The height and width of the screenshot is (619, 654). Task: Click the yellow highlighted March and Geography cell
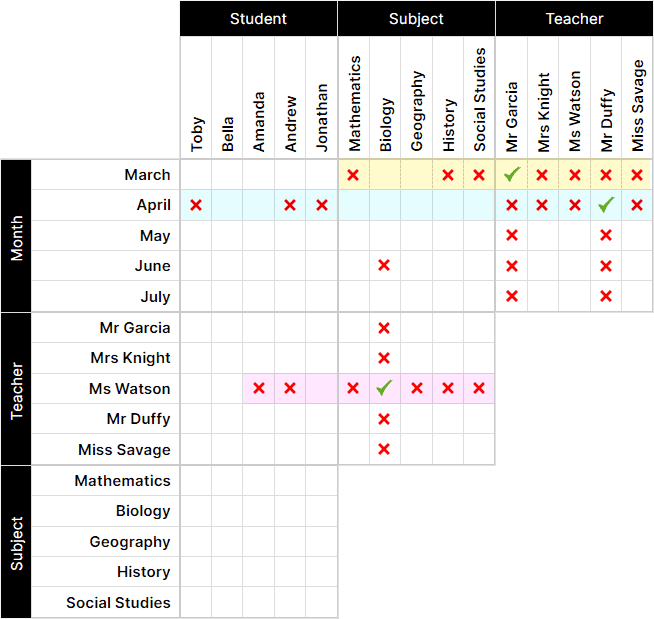click(416, 175)
